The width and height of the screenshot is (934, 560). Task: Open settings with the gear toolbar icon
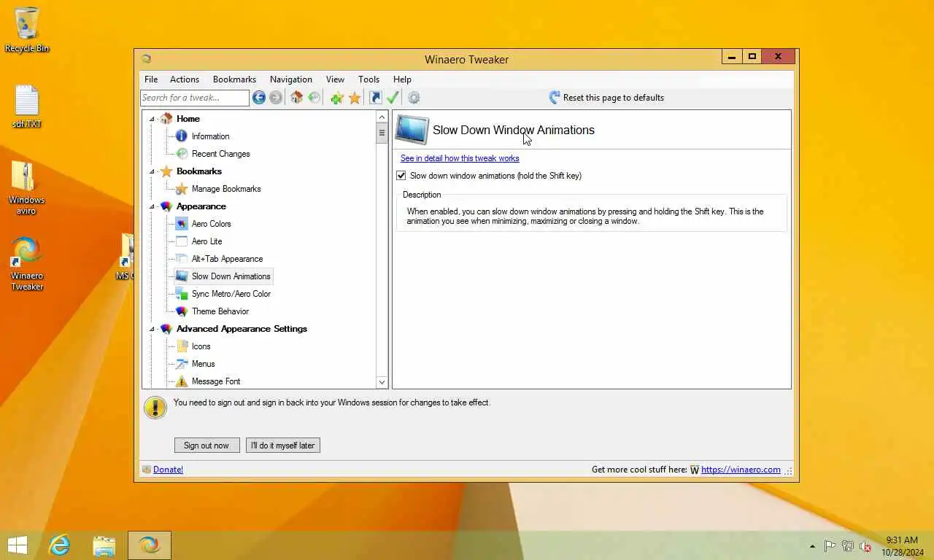414,98
